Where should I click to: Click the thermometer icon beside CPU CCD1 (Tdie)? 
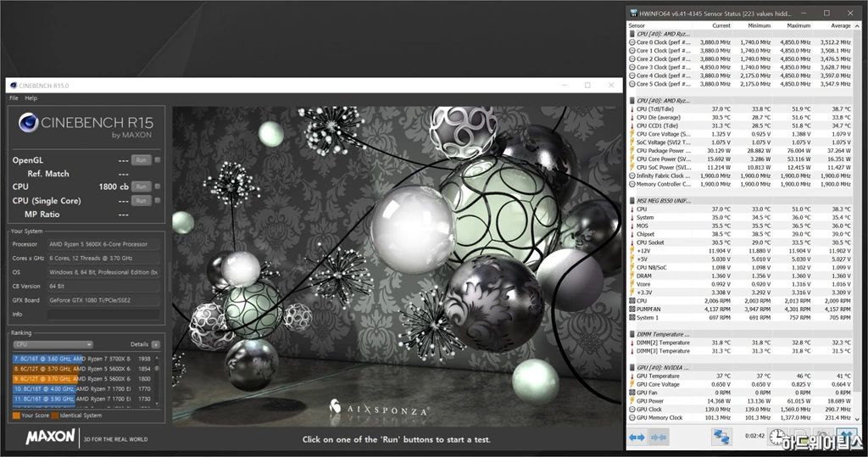pyautogui.click(x=632, y=125)
